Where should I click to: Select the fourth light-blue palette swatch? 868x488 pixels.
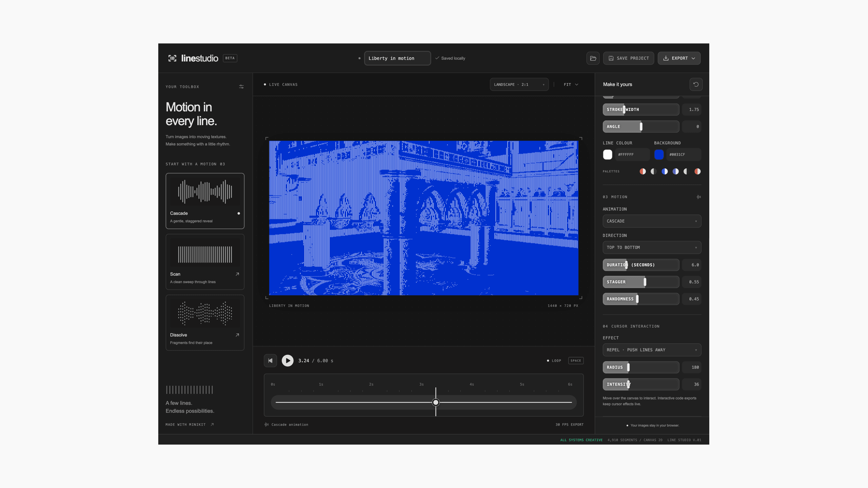pyautogui.click(x=675, y=171)
